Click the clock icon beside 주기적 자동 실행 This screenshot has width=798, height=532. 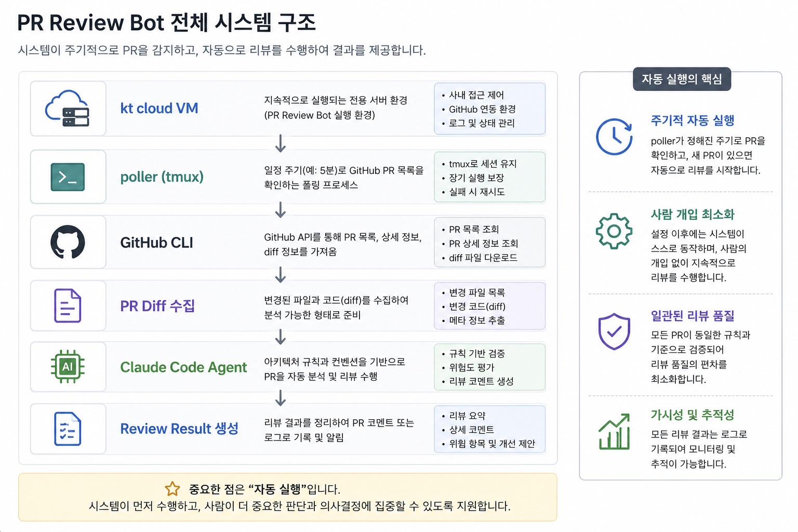(614, 137)
